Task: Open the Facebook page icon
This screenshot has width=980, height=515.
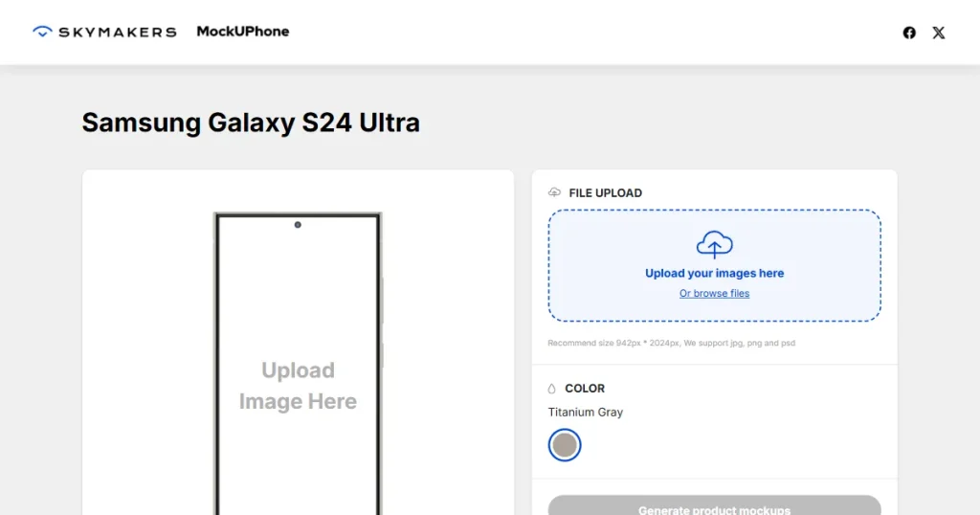Action: 909,33
